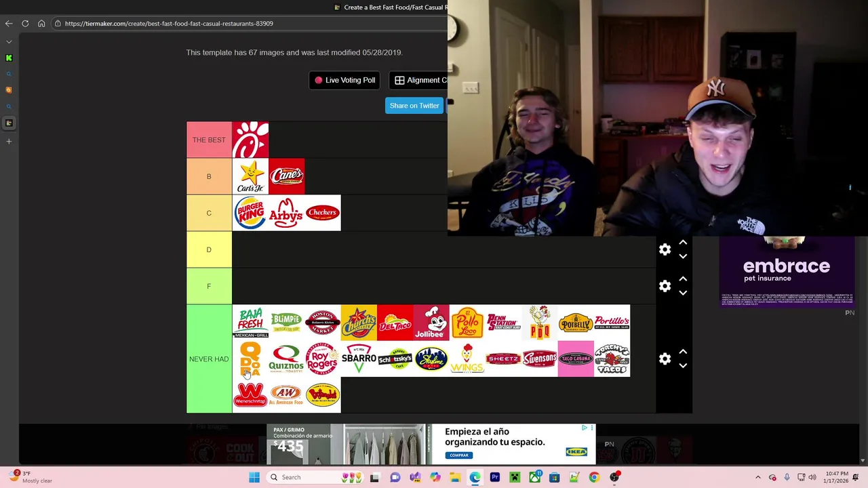Viewport: 868px width, 488px height.
Task: Click the Chick-fil-A logo in THE BEST tier
Action: tap(250, 140)
